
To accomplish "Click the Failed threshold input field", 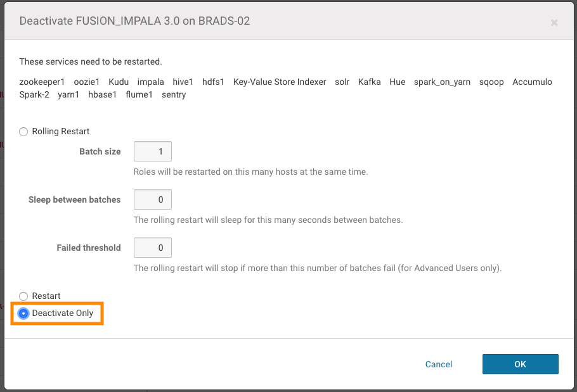I will (x=152, y=248).
